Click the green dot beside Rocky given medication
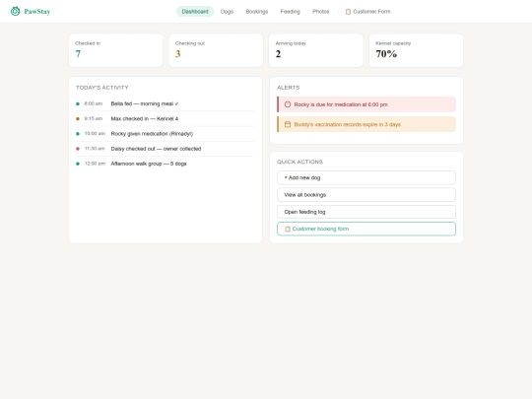 (x=78, y=134)
